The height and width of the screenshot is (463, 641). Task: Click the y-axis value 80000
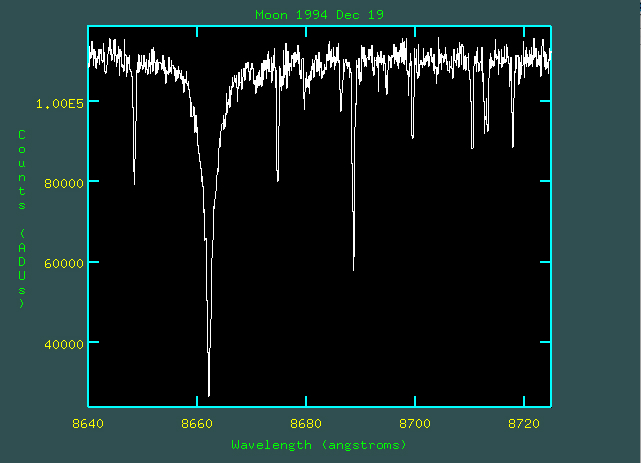64,183
